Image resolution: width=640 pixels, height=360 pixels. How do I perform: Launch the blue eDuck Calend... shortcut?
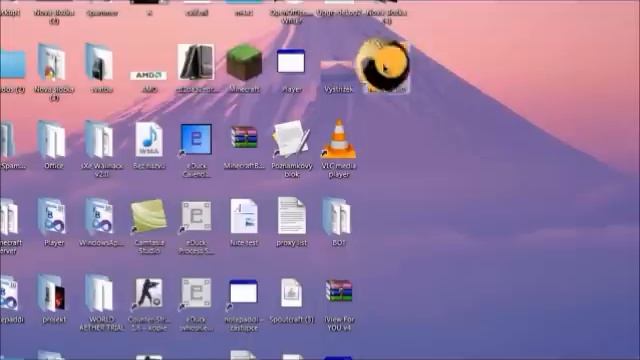click(196, 140)
